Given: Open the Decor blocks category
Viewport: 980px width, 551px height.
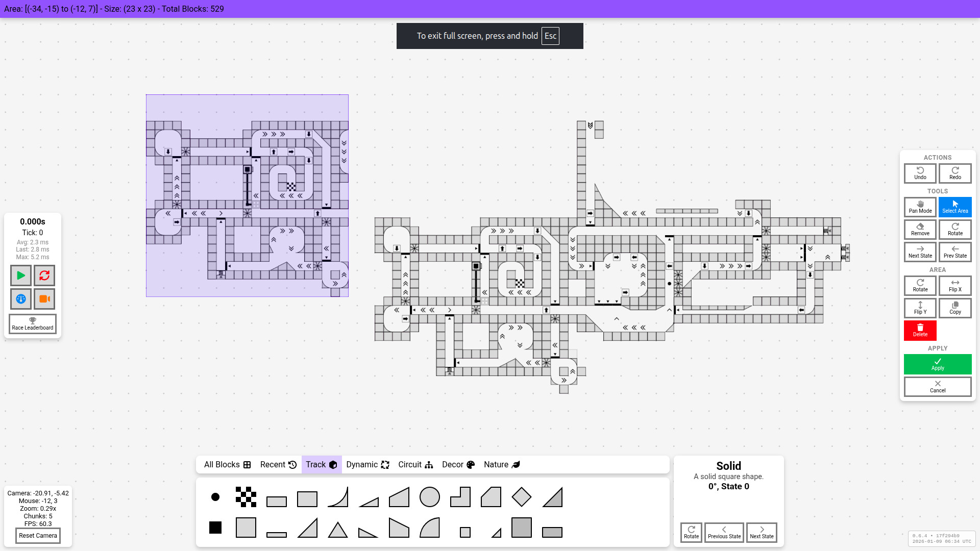Looking at the screenshot, I should click(x=458, y=464).
